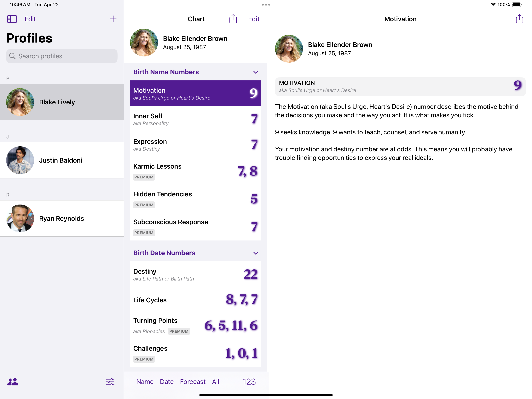Open the Hidden Tendencies row
This screenshot has width=532, height=399.
(195, 199)
